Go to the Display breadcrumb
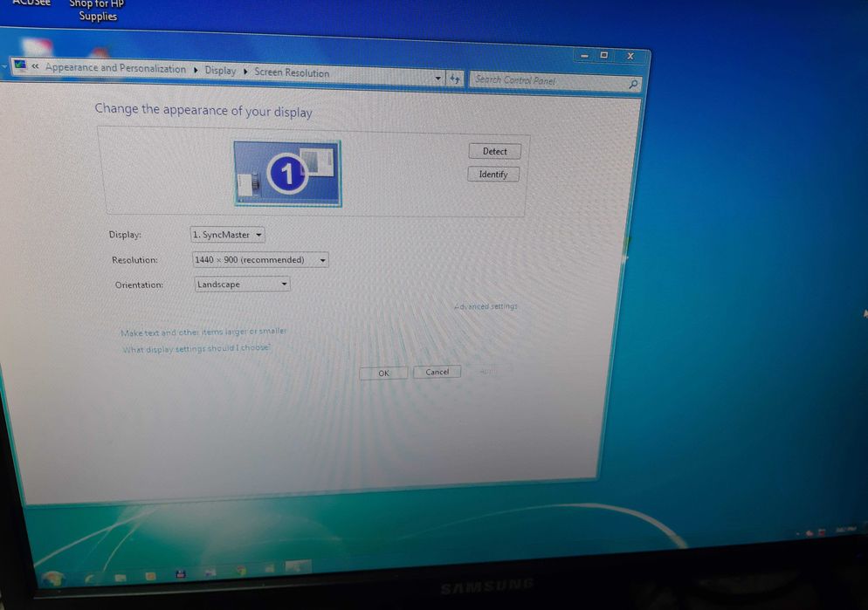This screenshot has height=610, width=868. coord(220,70)
